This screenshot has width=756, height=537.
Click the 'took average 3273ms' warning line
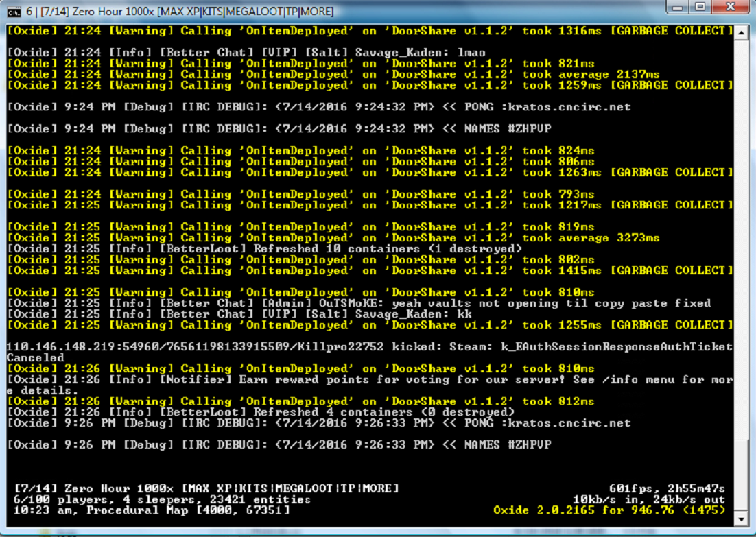click(x=333, y=238)
